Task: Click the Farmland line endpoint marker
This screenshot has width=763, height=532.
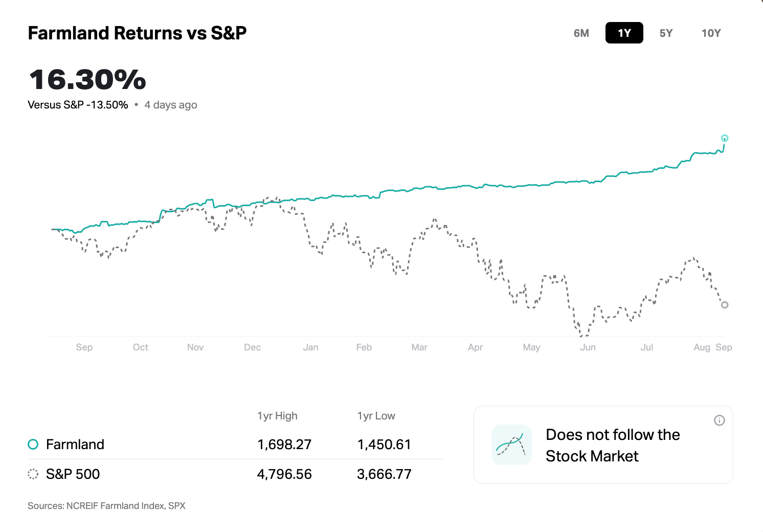Action: (724, 138)
